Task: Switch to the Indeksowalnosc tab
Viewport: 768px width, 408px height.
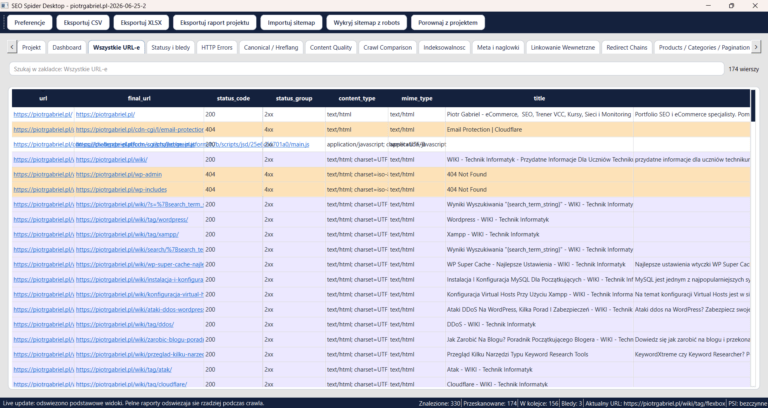Action: point(444,48)
